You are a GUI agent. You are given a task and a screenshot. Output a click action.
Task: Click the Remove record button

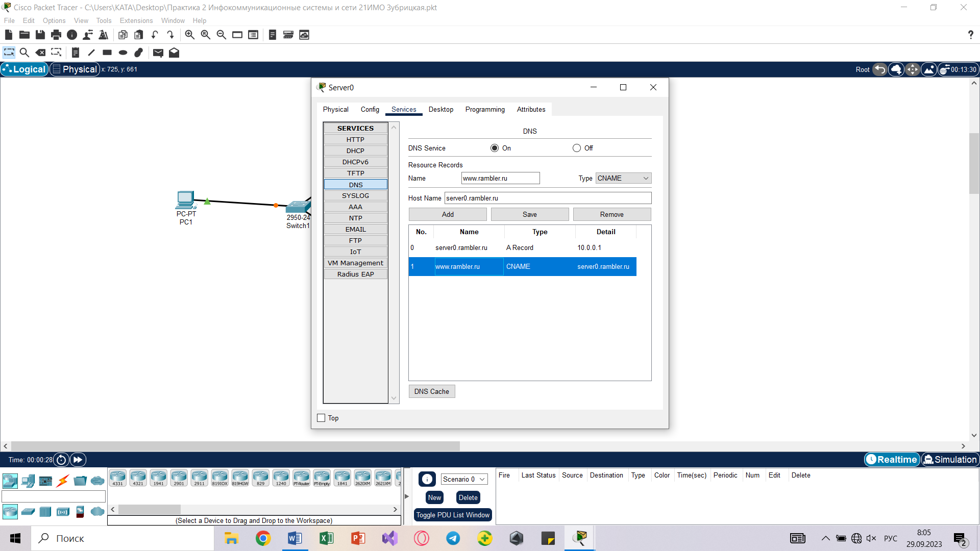(612, 214)
